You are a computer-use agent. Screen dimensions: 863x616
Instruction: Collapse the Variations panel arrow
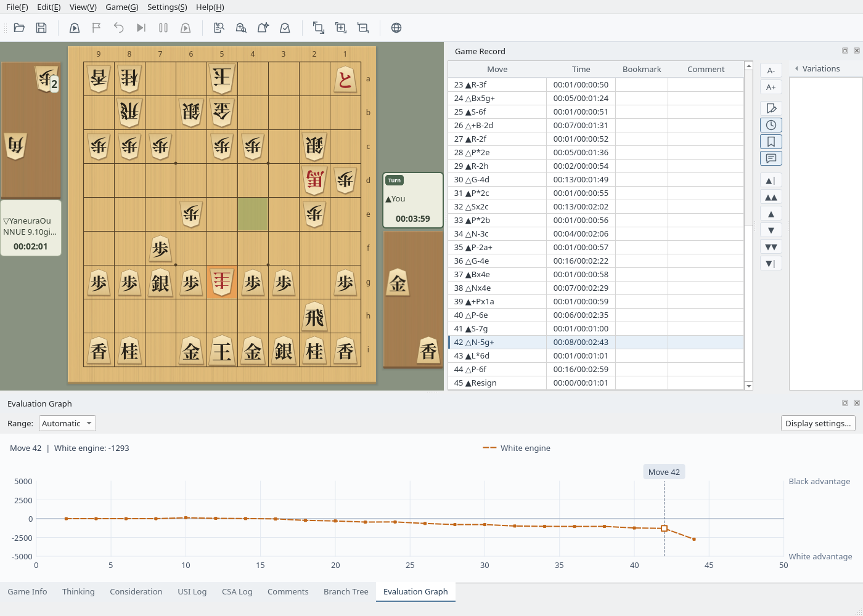click(796, 68)
